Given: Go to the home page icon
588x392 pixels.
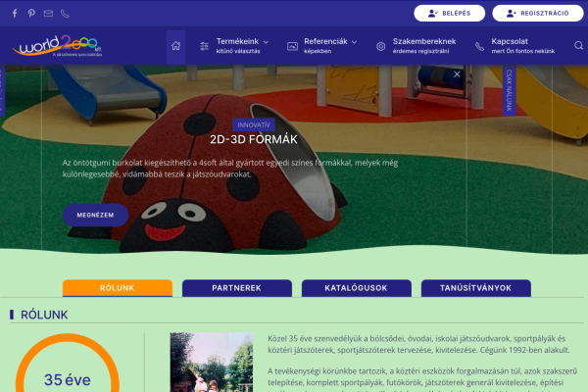Looking at the screenshot, I should pyautogui.click(x=175, y=46).
